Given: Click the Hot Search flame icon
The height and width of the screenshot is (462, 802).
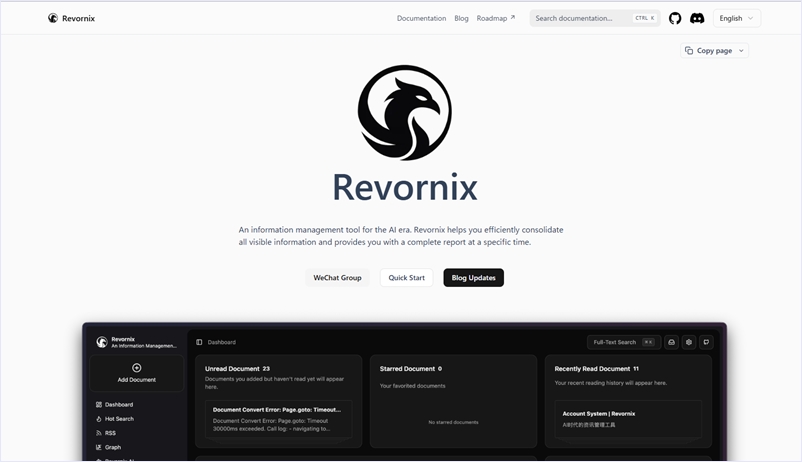Looking at the screenshot, I should click(98, 419).
